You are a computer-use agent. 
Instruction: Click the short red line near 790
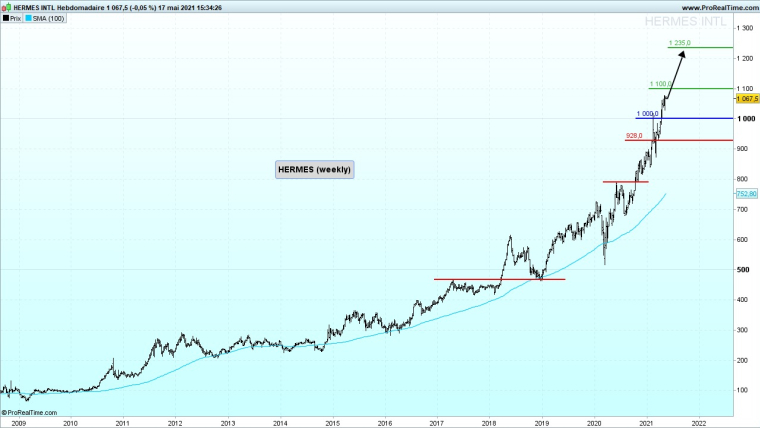[626, 182]
